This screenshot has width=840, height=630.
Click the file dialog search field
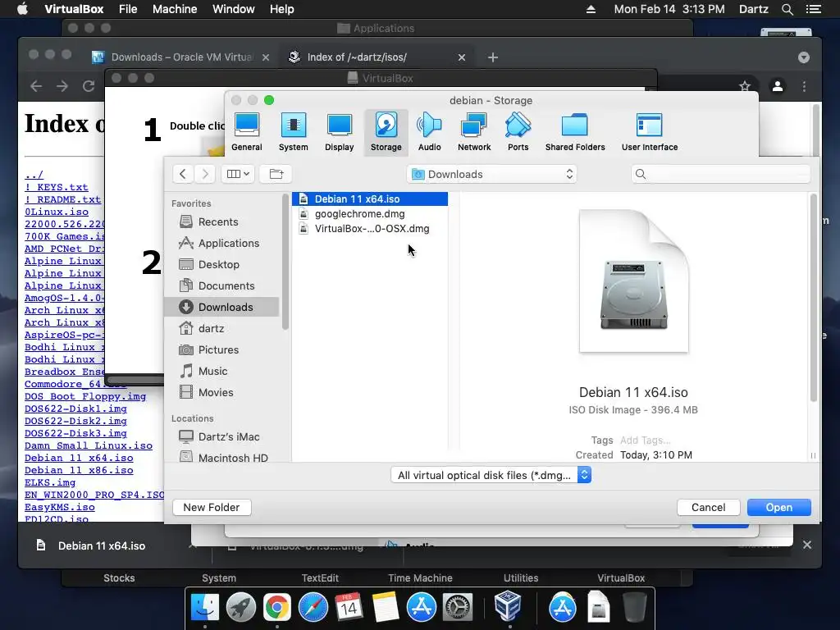[720, 174]
